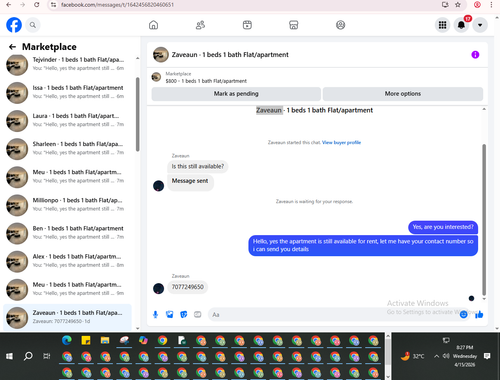Bookmark the page with star icon
Viewport: 500px width, 380px height.
458,5
